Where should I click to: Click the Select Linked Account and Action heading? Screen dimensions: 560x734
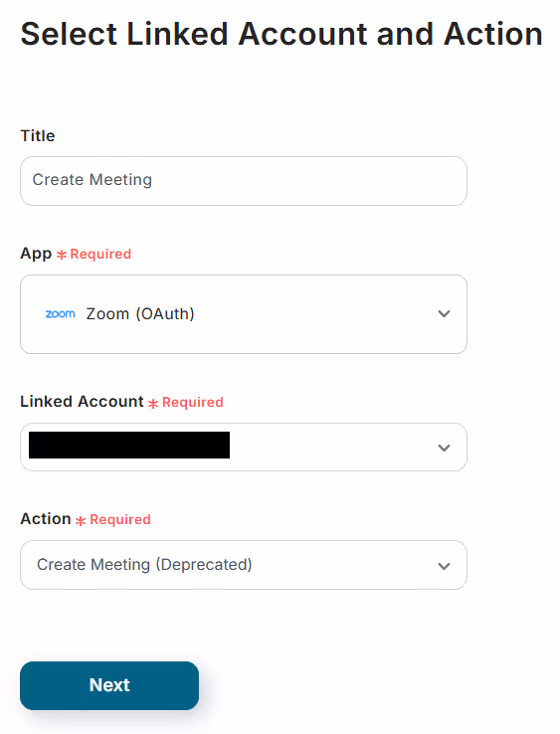click(x=281, y=34)
